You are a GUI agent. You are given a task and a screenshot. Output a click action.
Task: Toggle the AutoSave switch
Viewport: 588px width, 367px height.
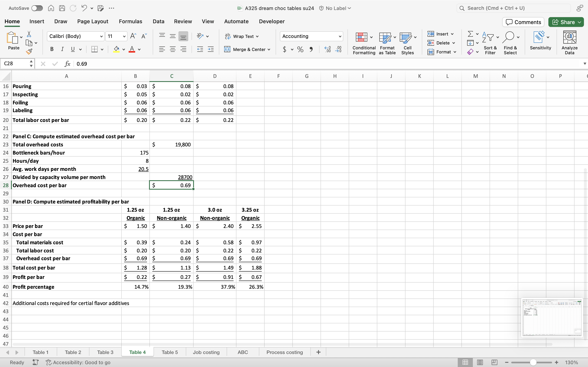click(x=37, y=8)
